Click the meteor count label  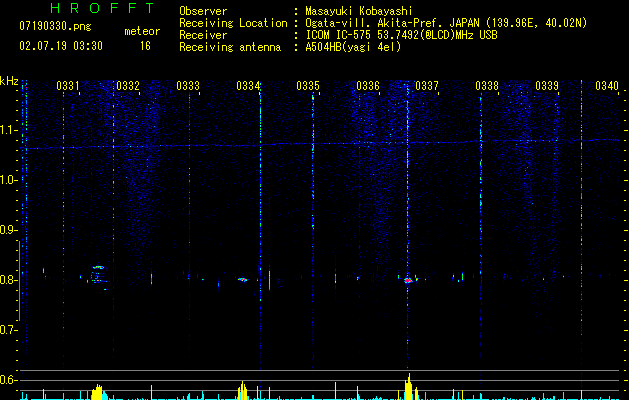coord(142,31)
